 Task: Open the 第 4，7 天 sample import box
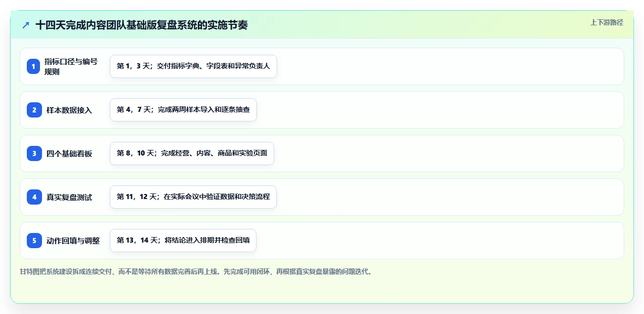pos(183,110)
